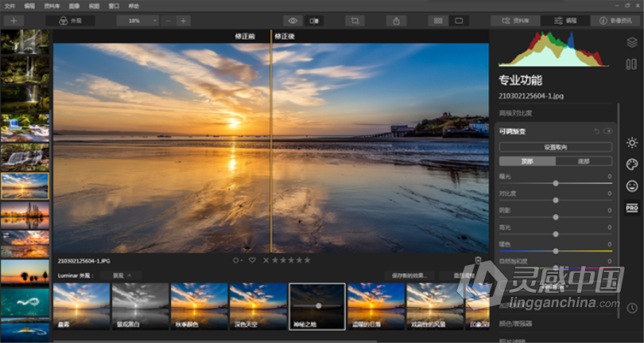Click the 对比度 slider handle
Image resolution: width=644 pixels, height=343 pixels.
tap(555, 201)
